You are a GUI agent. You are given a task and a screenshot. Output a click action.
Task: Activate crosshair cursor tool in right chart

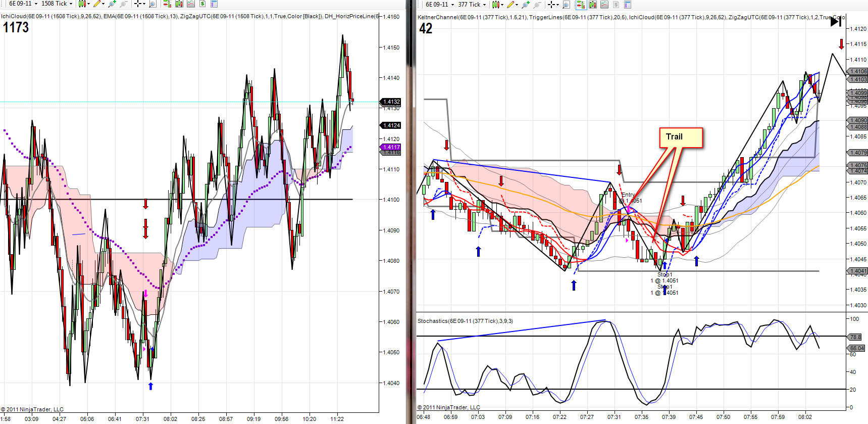click(551, 5)
